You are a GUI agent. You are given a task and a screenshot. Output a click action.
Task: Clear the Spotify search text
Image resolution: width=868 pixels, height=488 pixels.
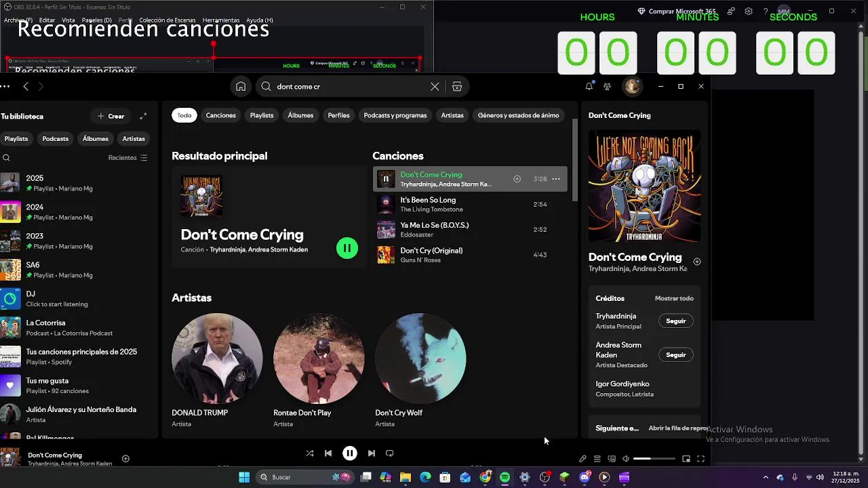point(435,87)
